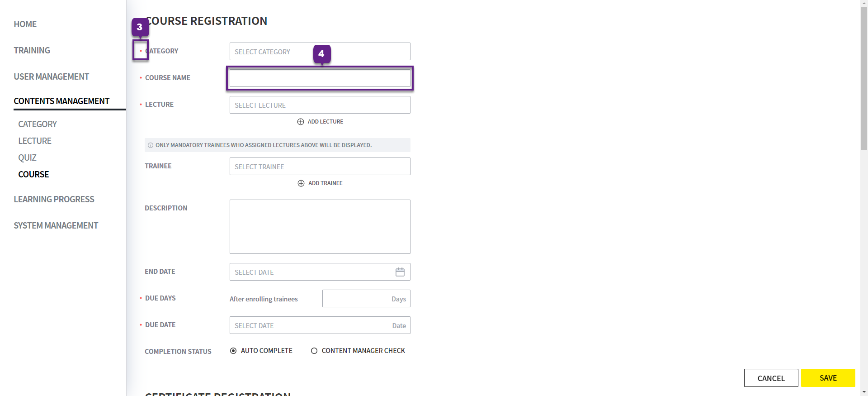Click the step 4 tooltip badge

point(321,54)
